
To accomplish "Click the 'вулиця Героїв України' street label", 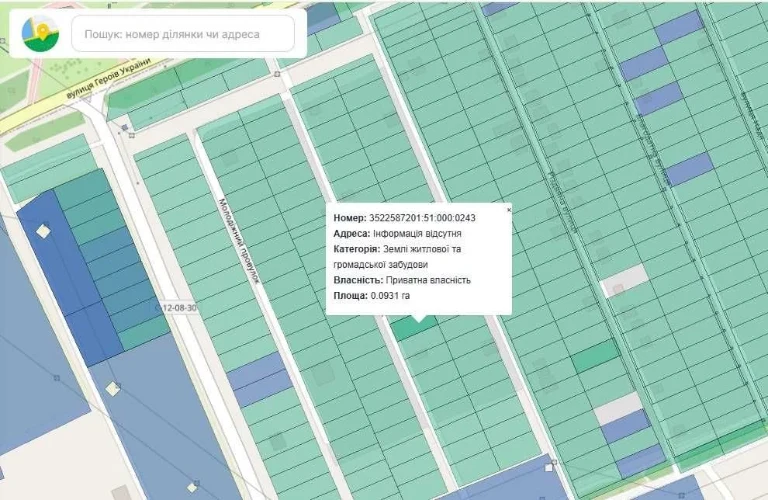I will tap(108, 80).
